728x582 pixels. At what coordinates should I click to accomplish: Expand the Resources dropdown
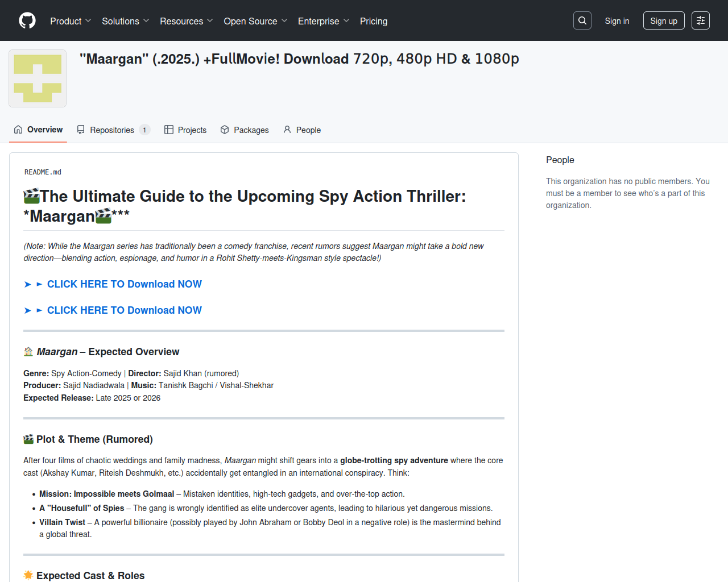187,21
